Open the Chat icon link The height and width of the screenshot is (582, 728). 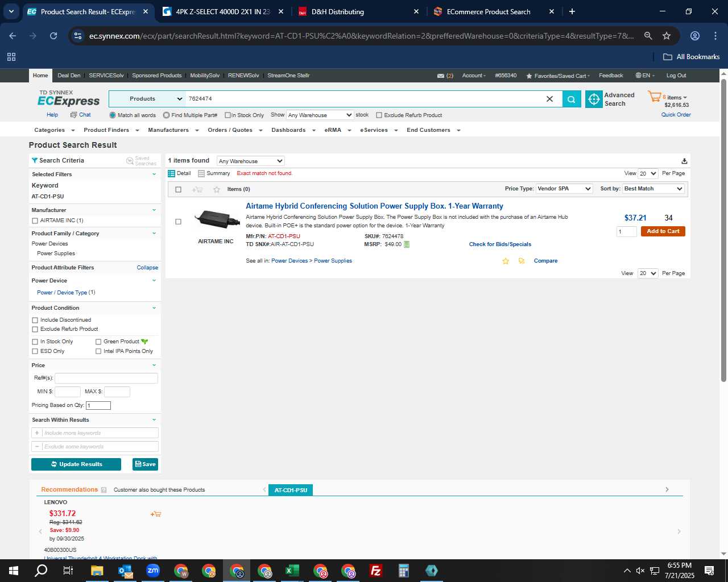[80, 115]
